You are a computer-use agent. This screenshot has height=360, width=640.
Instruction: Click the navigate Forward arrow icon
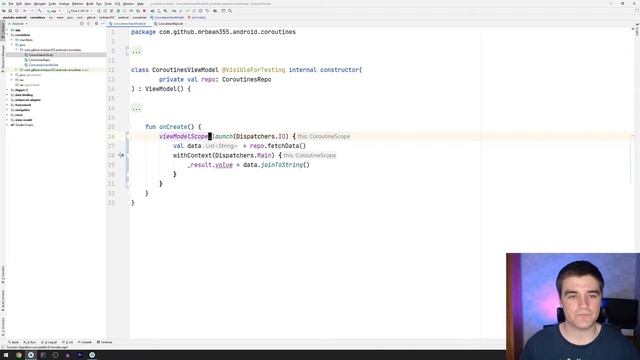(x=31, y=11)
